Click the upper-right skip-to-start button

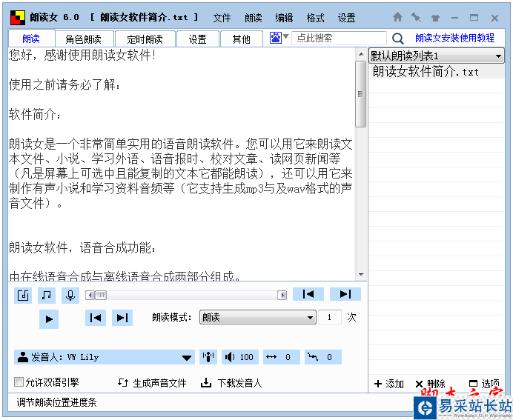[x=308, y=294]
